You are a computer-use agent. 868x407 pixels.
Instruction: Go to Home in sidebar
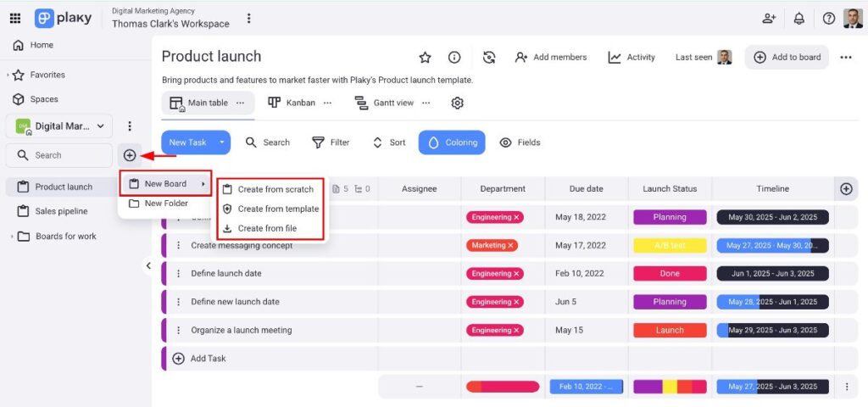click(x=33, y=45)
